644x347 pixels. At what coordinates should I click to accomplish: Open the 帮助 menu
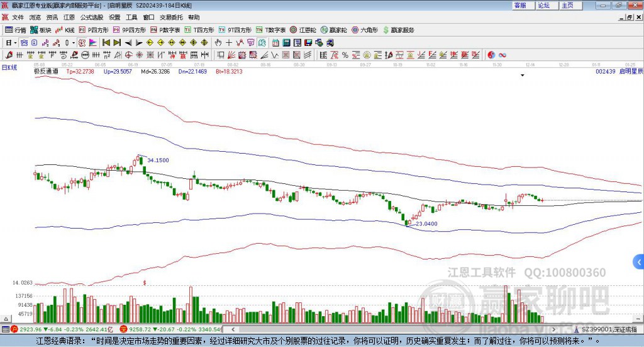click(x=194, y=17)
